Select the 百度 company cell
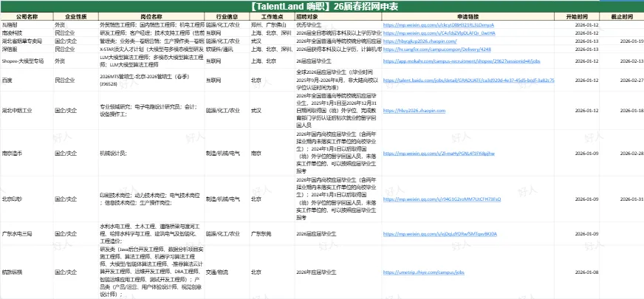The width and height of the screenshot is (644, 299). pyautogui.click(x=27, y=80)
